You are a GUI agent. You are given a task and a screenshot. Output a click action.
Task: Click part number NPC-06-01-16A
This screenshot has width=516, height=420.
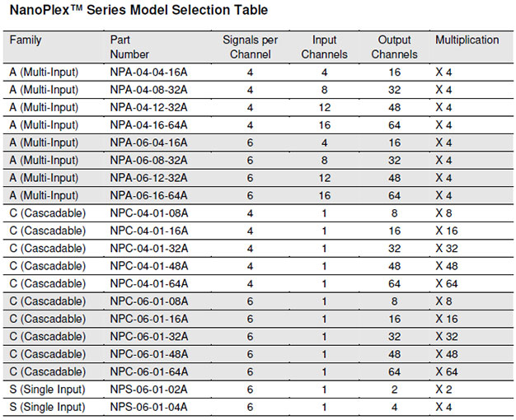pyautogui.click(x=148, y=319)
